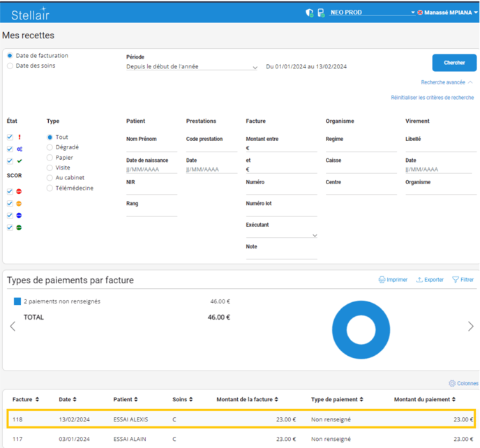480x448 pixels.
Task: Click the Filtrer funnel icon
Action: click(x=456, y=280)
